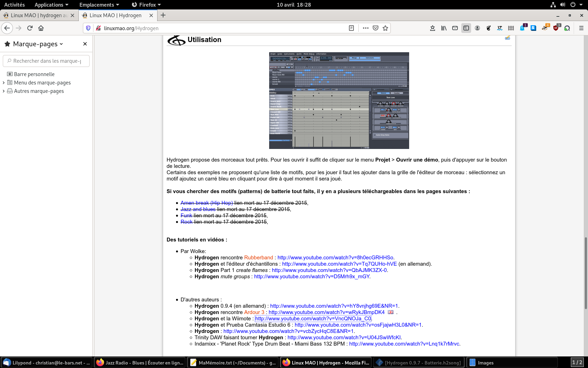
Task: Show insecure connection info padlock
Action: pos(98,28)
